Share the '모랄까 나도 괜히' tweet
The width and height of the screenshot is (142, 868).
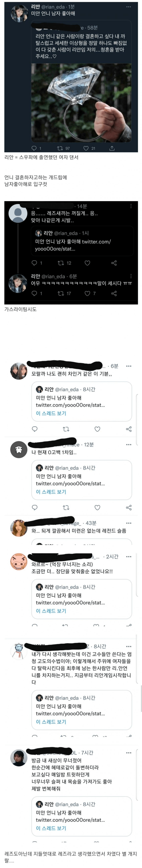point(128,429)
